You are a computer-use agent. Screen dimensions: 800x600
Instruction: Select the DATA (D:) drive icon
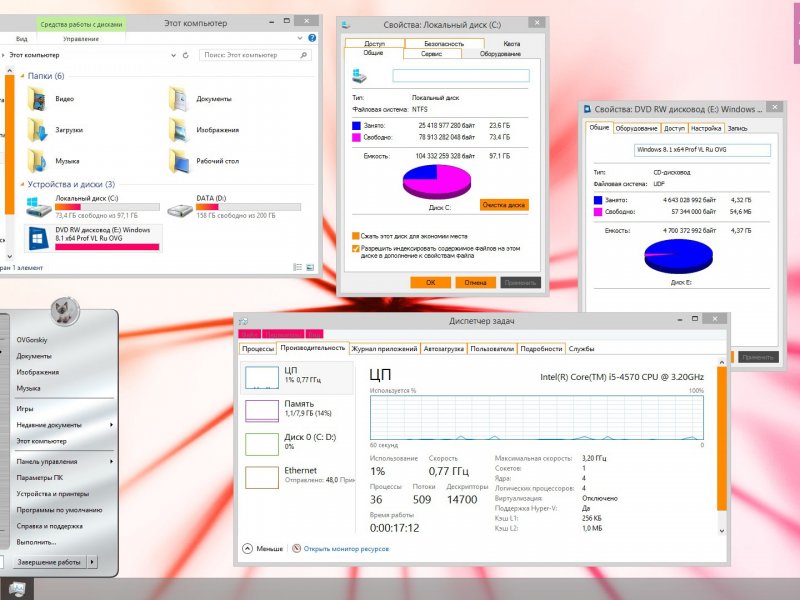coord(180,209)
